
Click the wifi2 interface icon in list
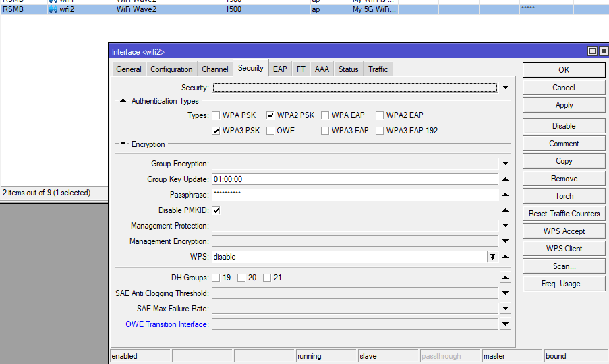(53, 10)
